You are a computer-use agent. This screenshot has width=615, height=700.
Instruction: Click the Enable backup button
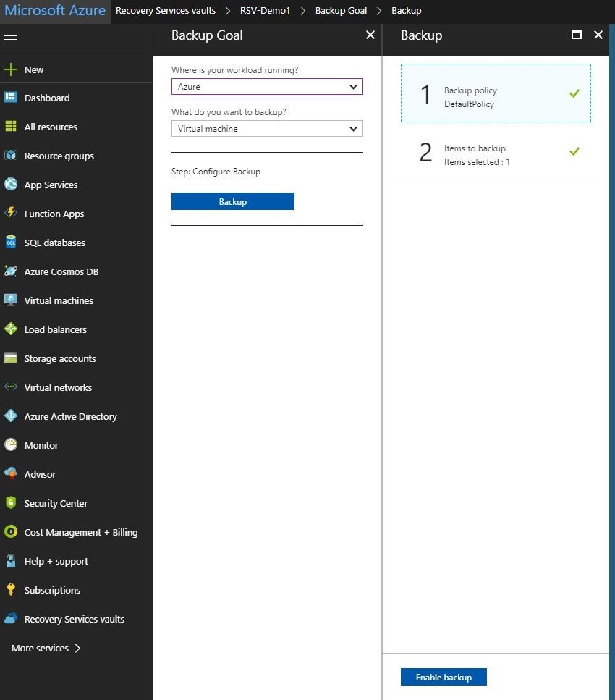(x=443, y=676)
